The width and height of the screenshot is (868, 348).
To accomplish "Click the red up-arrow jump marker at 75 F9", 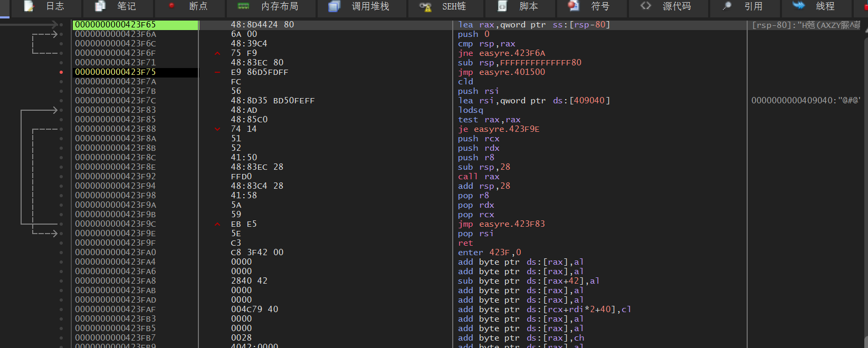I will pos(217,53).
